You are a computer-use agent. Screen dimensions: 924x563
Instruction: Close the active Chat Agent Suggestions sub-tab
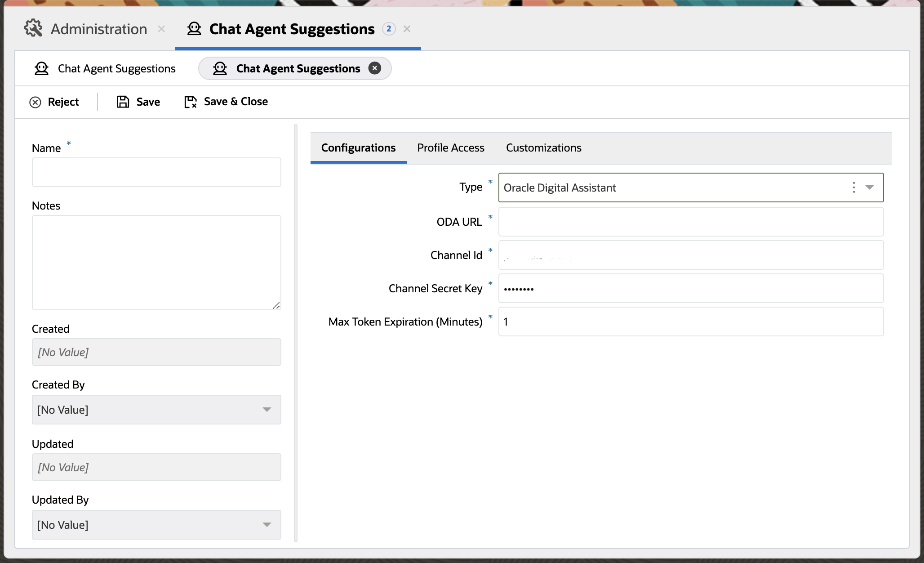pyautogui.click(x=375, y=68)
